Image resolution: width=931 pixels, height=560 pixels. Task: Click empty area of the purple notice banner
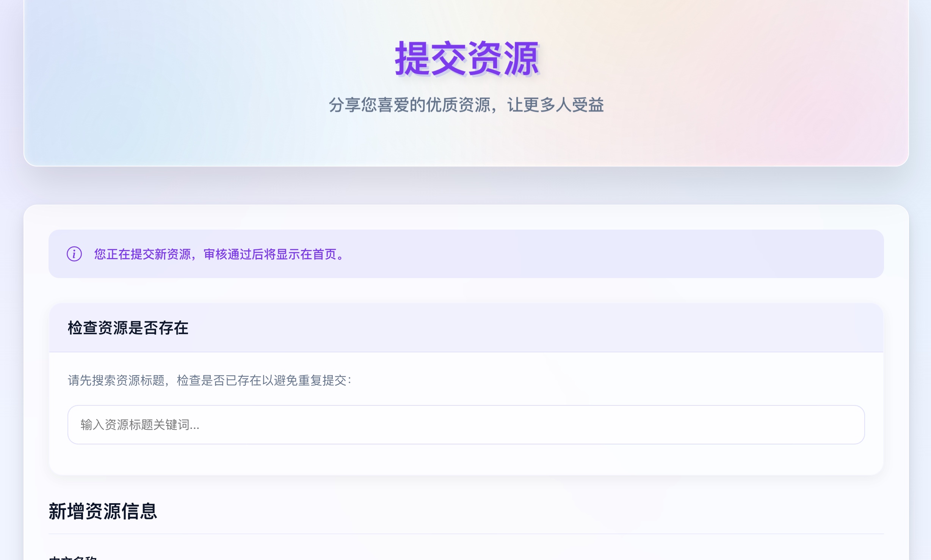[607, 254]
